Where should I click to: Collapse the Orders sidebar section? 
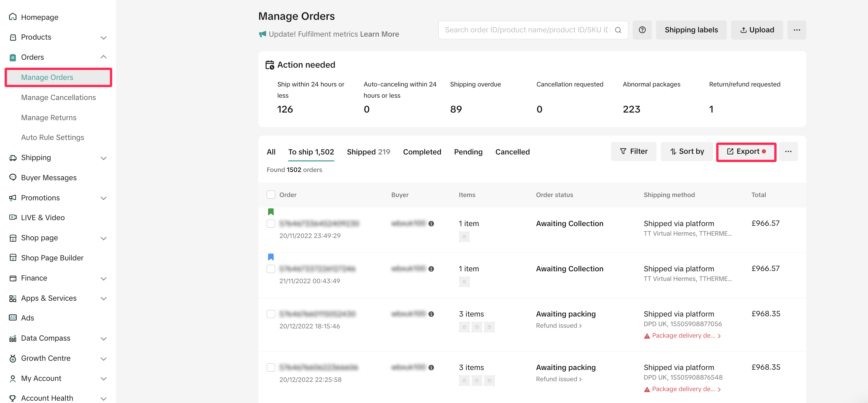pyautogui.click(x=103, y=57)
